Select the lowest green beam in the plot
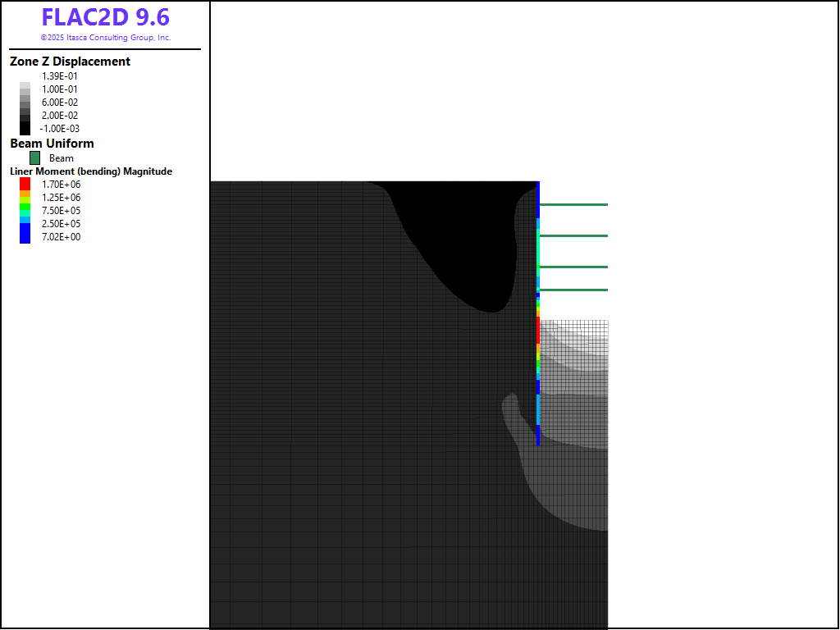The height and width of the screenshot is (630, 840). [574, 290]
